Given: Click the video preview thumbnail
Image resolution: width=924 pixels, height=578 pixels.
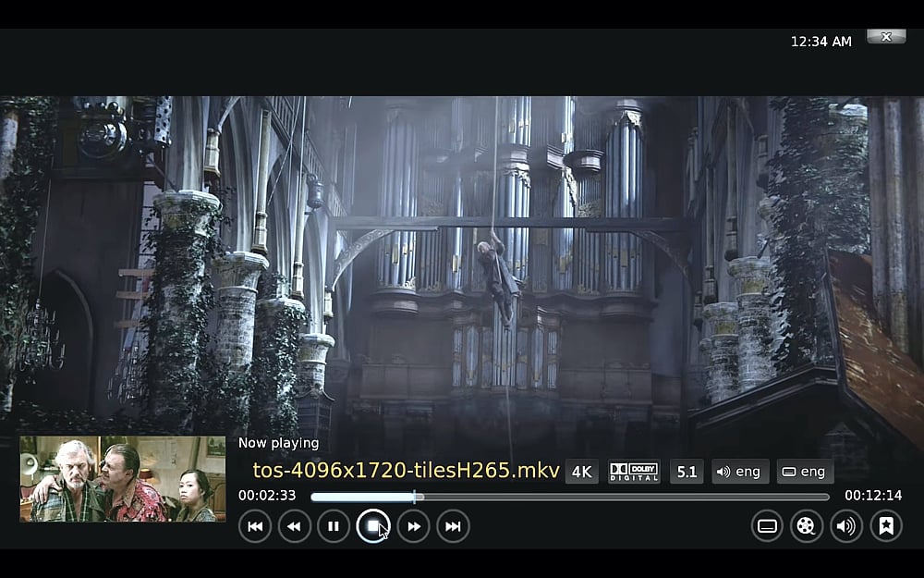Looking at the screenshot, I should point(123,479).
